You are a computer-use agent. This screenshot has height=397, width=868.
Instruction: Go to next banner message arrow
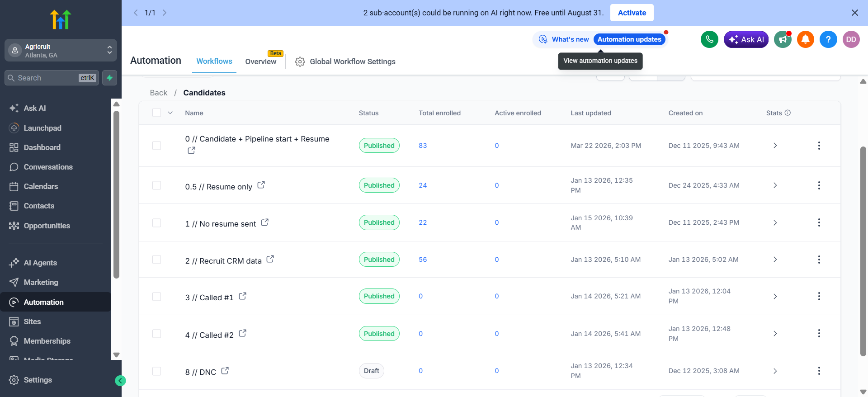click(x=165, y=13)
